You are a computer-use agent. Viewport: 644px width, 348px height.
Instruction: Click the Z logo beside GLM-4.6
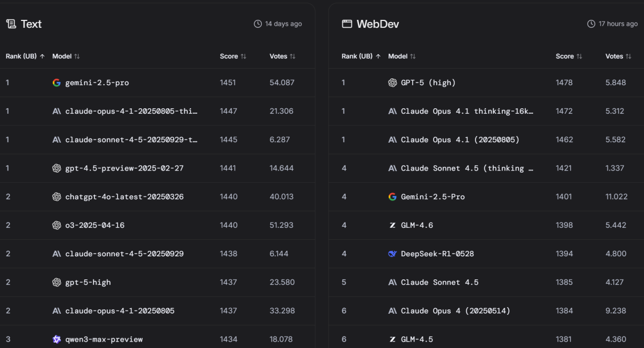point(392,225)
